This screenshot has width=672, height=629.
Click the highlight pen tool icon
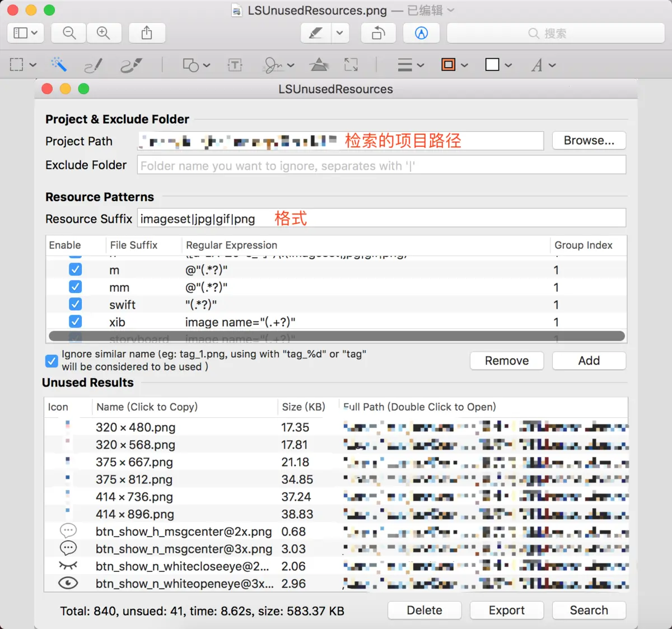click(316, 33)
